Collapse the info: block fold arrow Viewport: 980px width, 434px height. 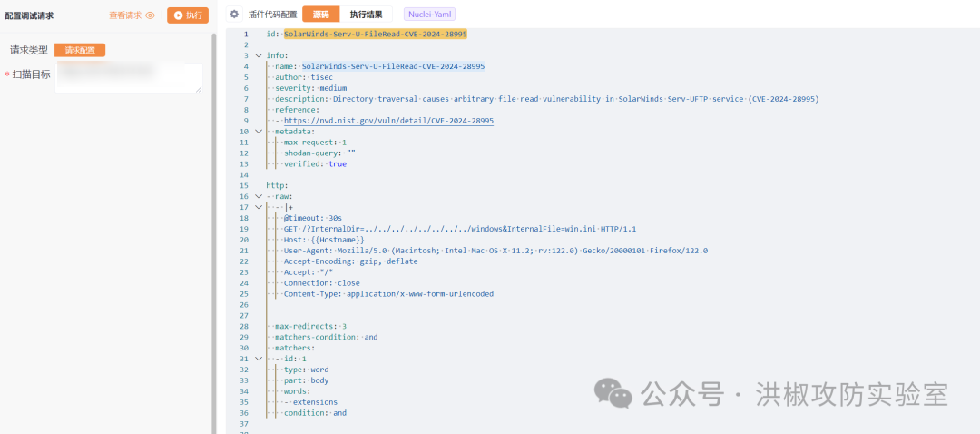(258, 55)
